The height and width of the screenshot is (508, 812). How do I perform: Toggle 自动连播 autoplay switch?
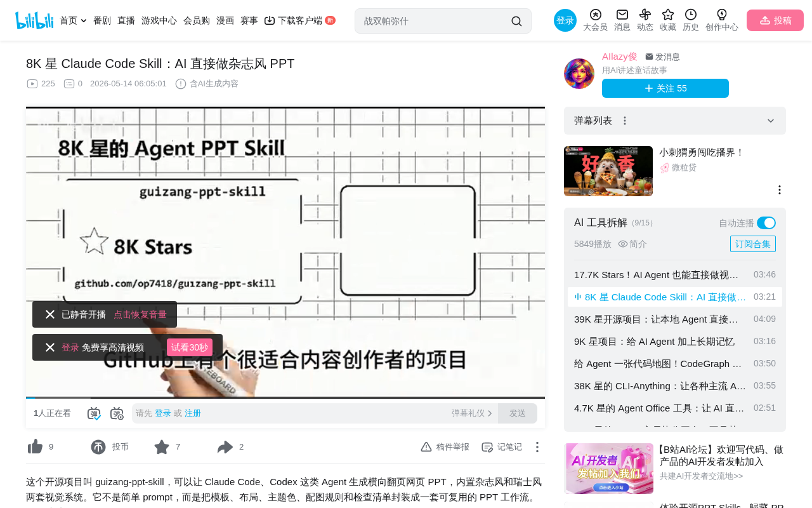tap(766, 223)
